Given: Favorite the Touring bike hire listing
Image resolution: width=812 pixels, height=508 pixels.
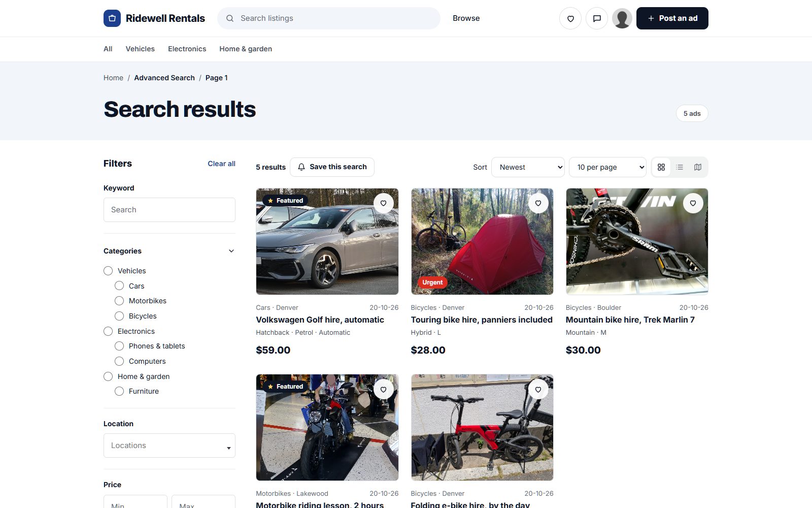Looking at the screenshot, I should [x=538, y=203].
